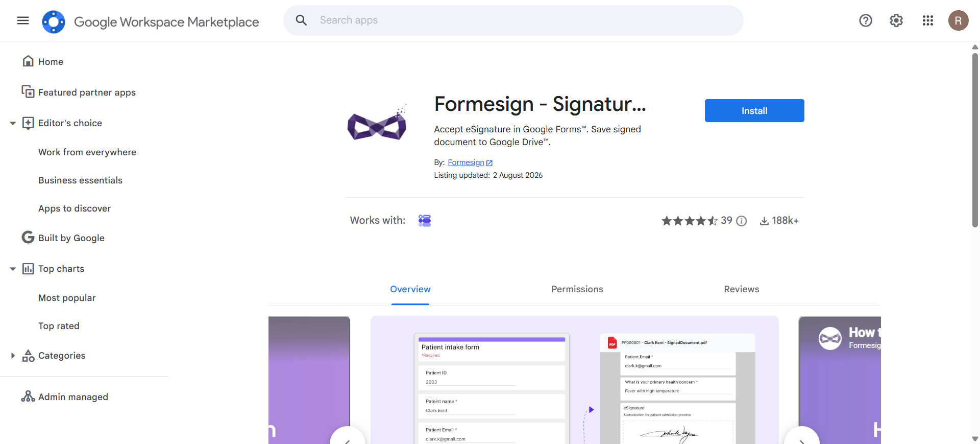The height and width of the screenshot is (444, 980).
Task: Open the rating info icon
Action: (x=742, y=221)
